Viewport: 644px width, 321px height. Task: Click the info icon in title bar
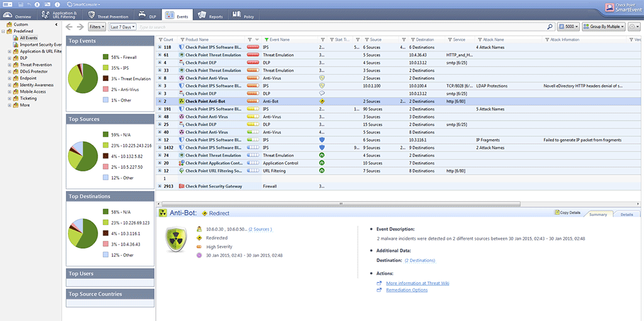coord(57,4)
